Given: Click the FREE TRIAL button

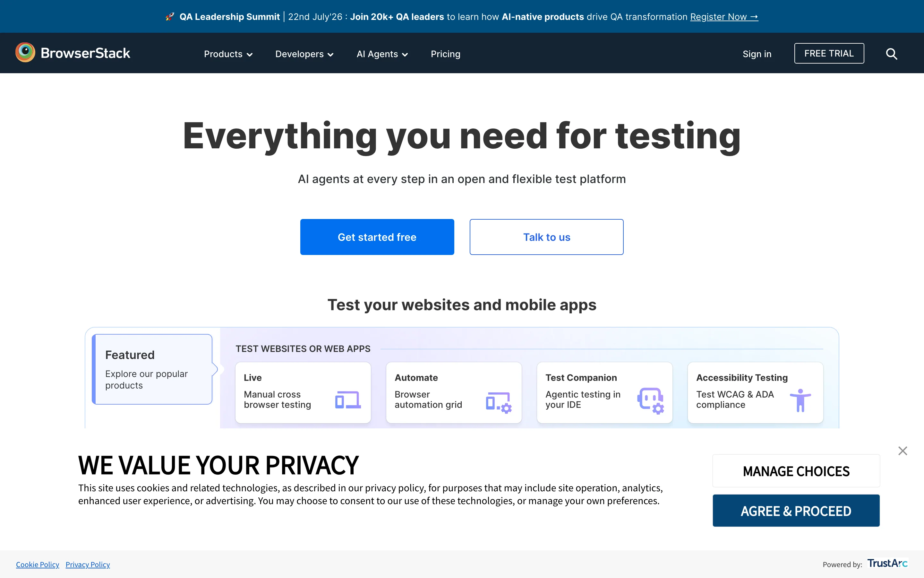Looking at the screenshot, I should [x=829, y=53].
